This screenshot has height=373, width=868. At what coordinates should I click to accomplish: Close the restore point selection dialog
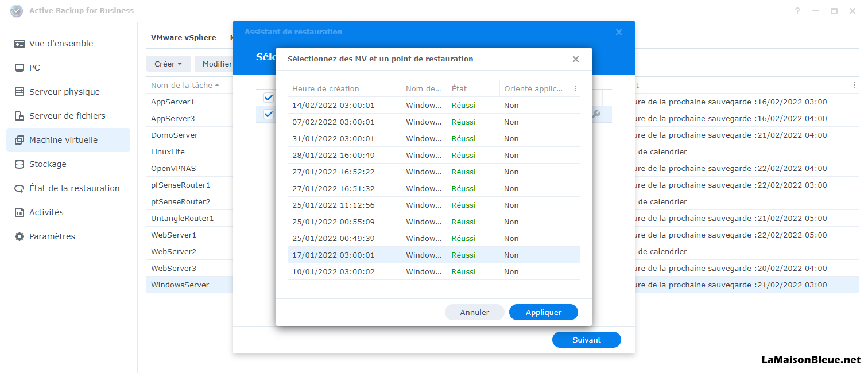(576, 59)
